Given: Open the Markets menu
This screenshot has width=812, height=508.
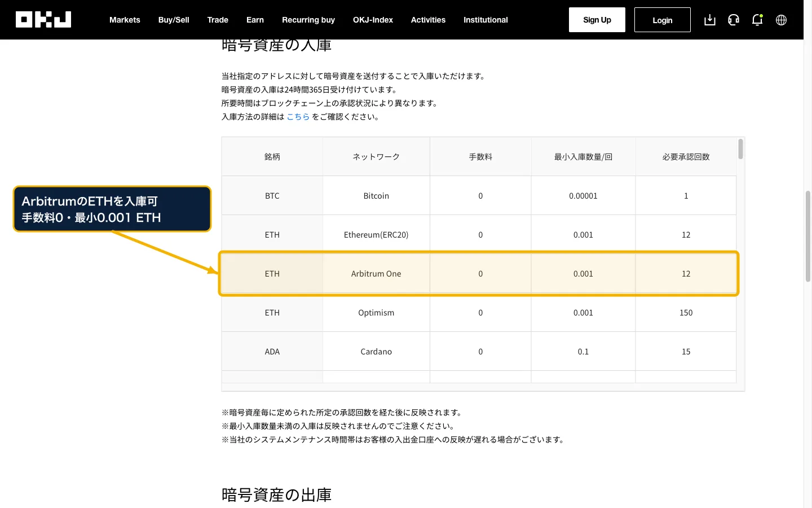Looking at the screenshot, I should click(125, 20).
